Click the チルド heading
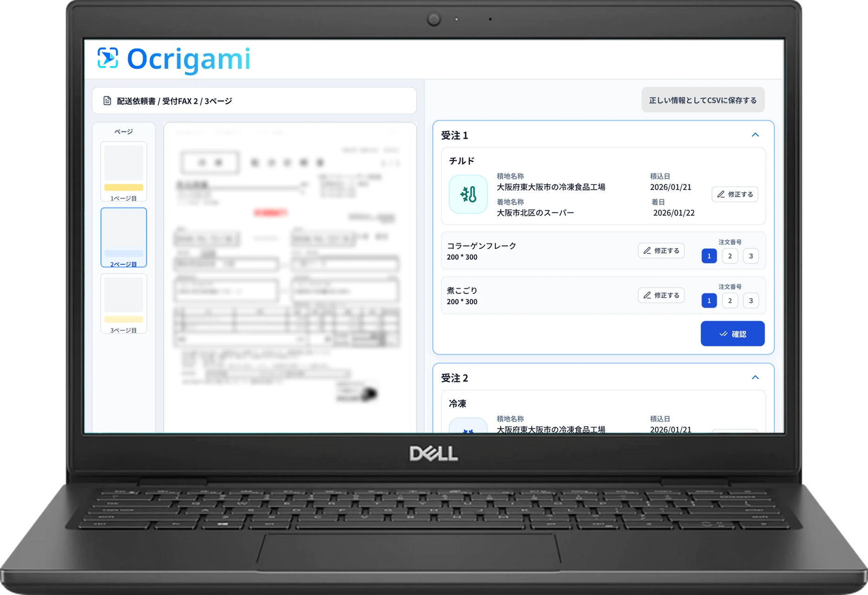 pyautogui.click(x=461, y=161)
